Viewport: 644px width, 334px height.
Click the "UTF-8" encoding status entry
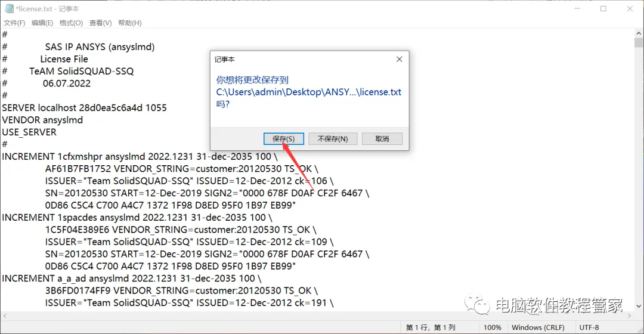589,327
